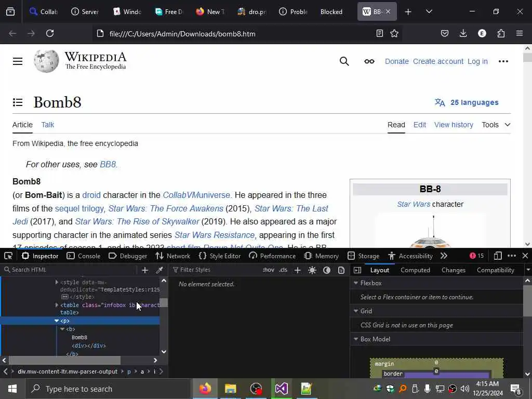Toggle the article table of contents icon
Viewport: 532px width, 399px height.
tap(18, 102)
